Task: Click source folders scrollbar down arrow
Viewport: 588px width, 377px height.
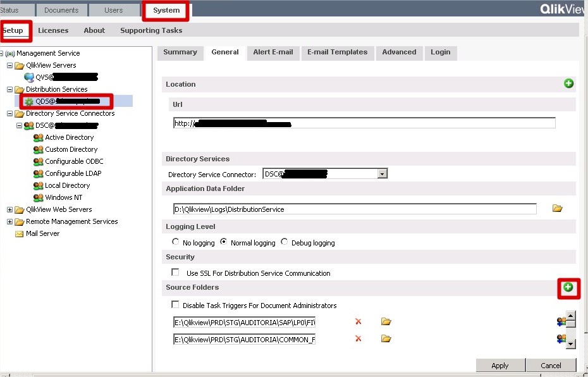Action: 571,343
